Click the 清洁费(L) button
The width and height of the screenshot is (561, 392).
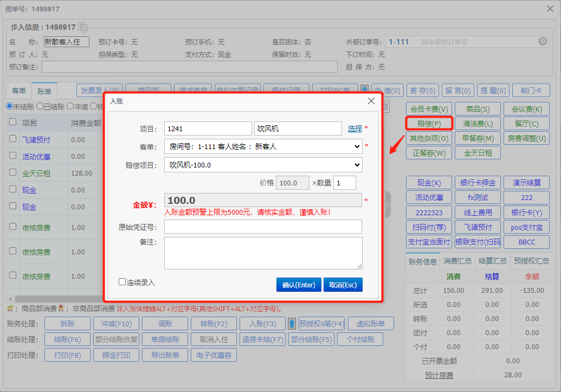point(478,124)
